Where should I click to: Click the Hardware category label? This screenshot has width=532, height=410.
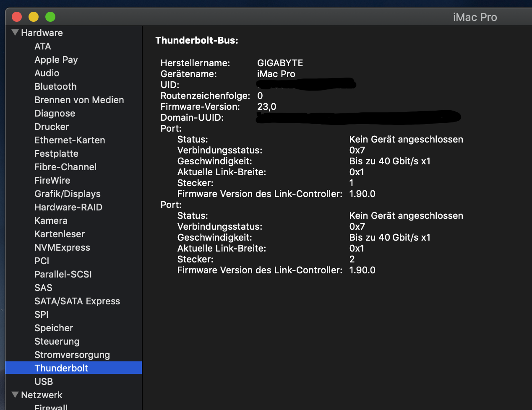42,33
